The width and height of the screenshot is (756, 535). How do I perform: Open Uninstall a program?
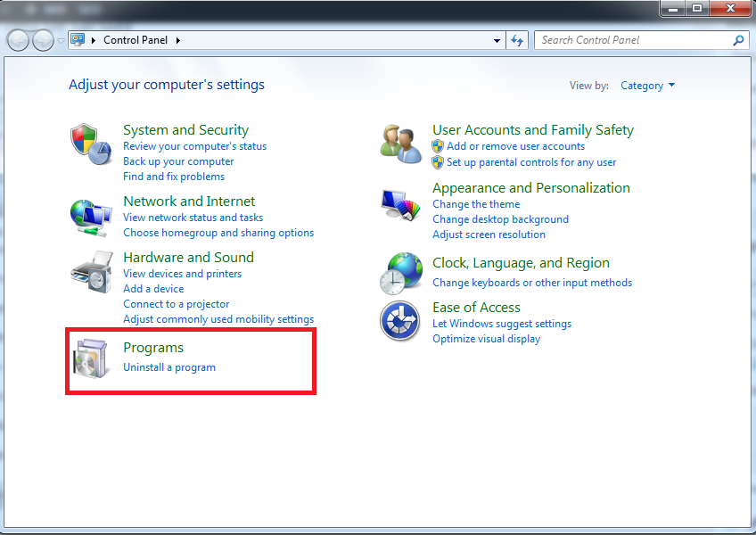point(169,366)
